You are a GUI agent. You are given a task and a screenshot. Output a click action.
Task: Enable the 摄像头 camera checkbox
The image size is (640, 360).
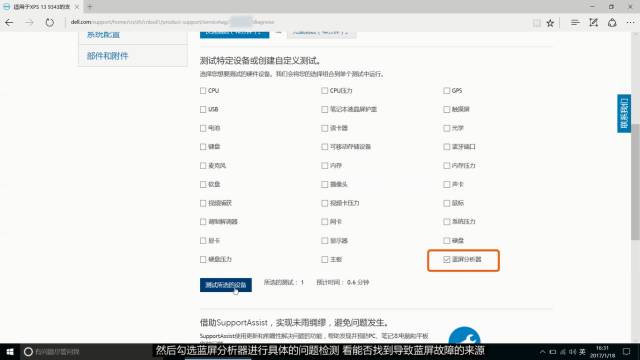(324, 184)
